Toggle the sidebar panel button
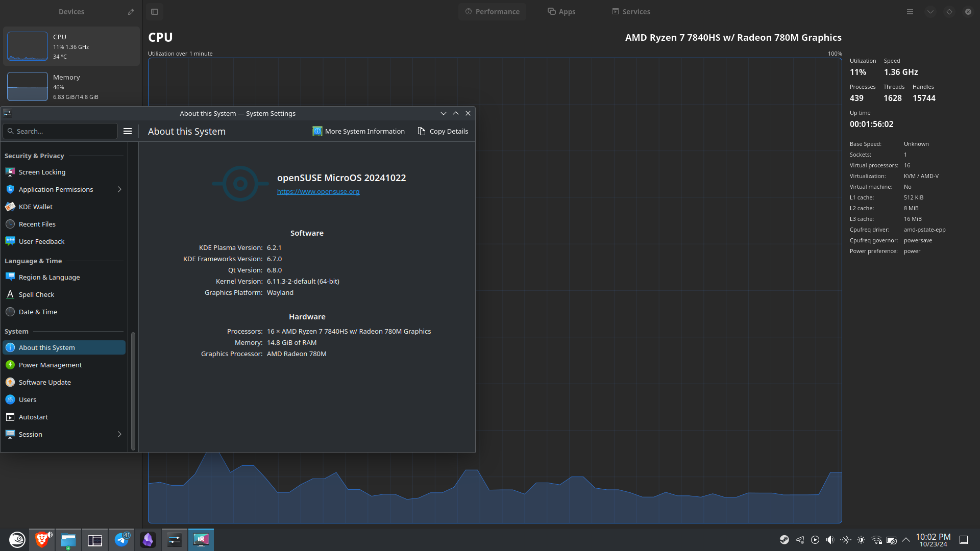 [x=155, y=12]
